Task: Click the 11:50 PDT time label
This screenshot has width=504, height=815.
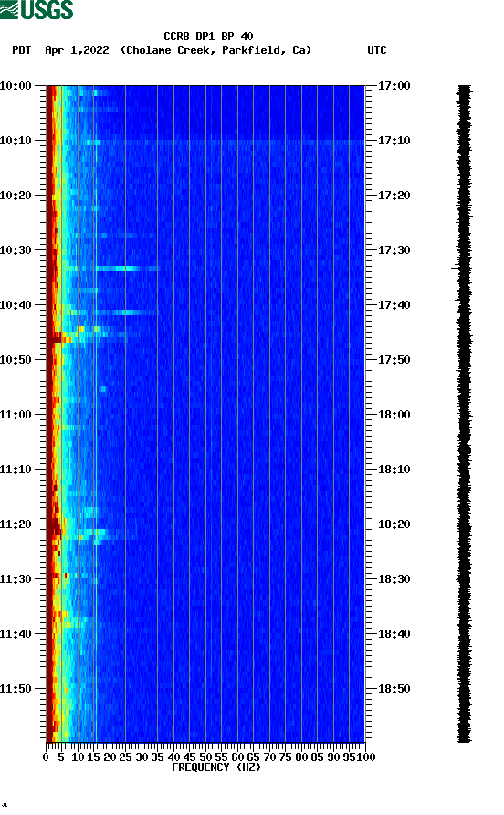Action: click(16, 689)
